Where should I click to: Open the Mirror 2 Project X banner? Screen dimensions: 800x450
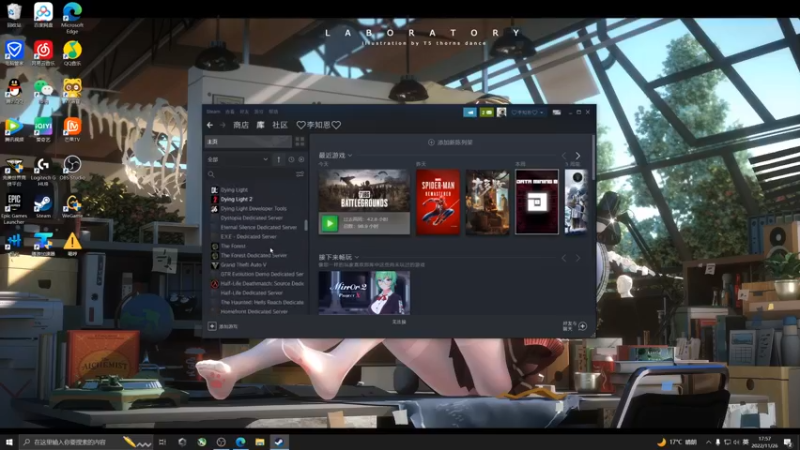[x=364, y=292]
